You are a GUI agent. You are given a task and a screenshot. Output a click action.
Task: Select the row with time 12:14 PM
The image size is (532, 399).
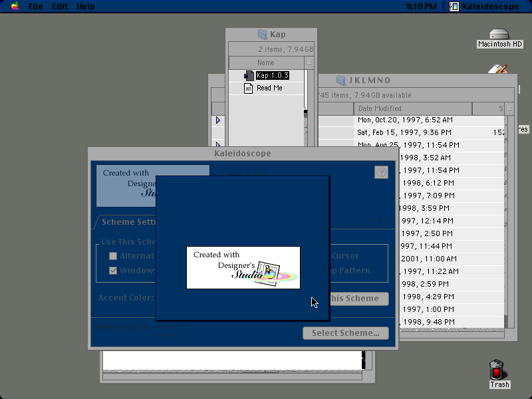[452, 221]
